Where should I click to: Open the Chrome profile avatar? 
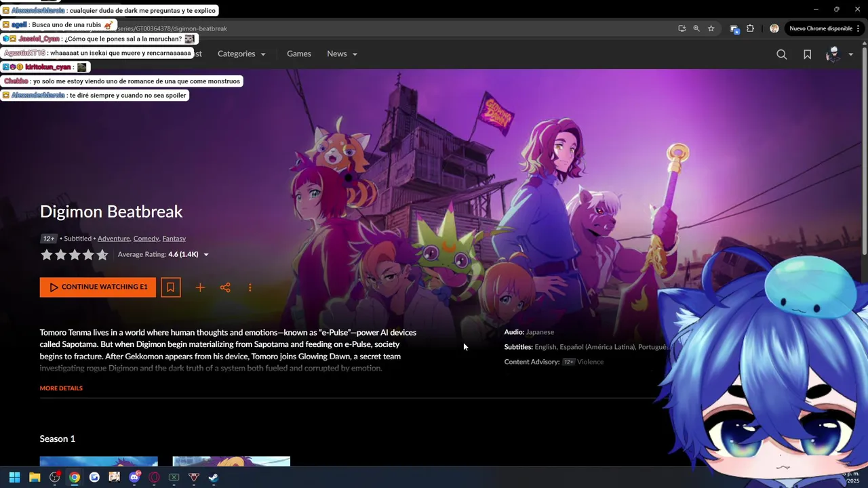[774, 28]
